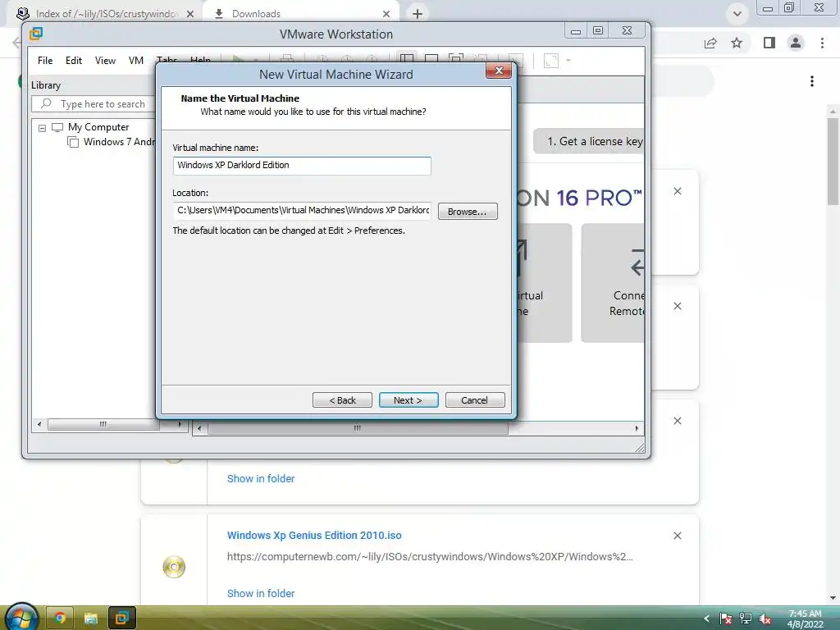840x630 pixels.
Task: Click the 'Get a license key' tab
Action: pyautogui.click(x=589, y=141)
